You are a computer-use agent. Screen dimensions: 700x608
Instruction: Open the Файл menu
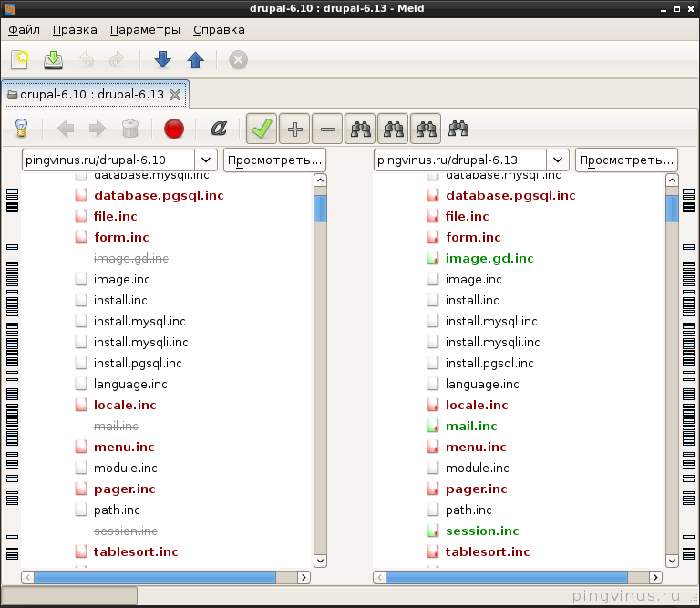[24, 30]
